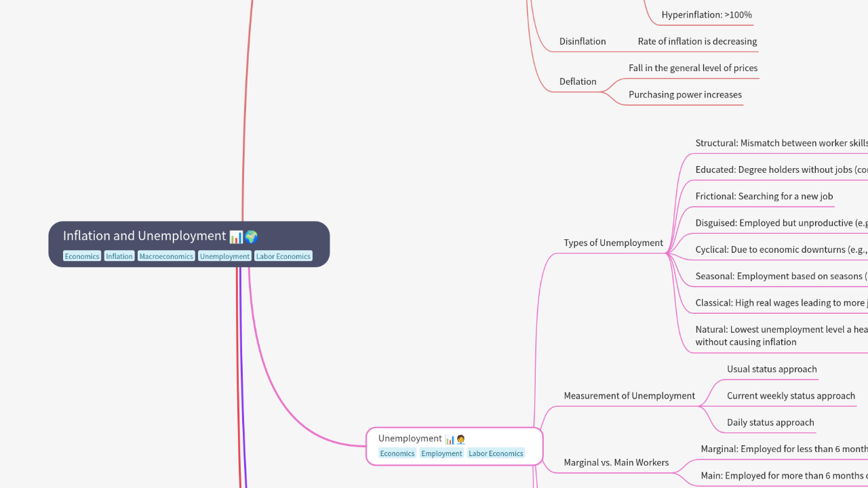Click Labor Economics tag on Unemployment node

[x=496, y=453]
